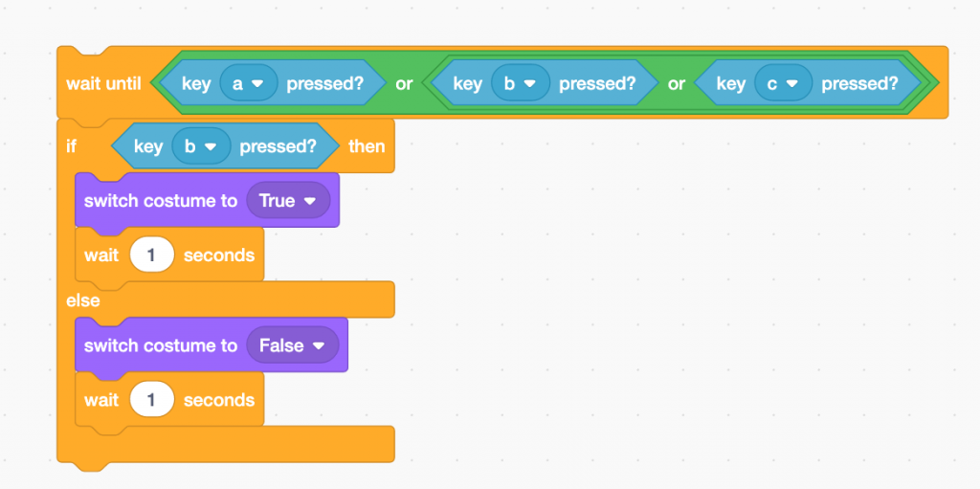This screenshot has width=980, height=489.
Task: Expand the "False" costume dropdown
Action: [292, 345]
